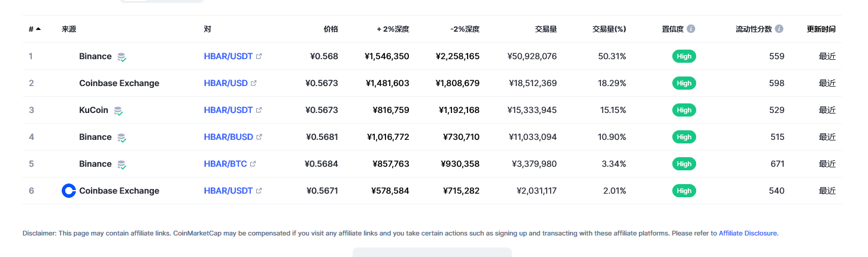Sort by the 价格 column header
Screen dimensions: 868x257
coord(330,29)
